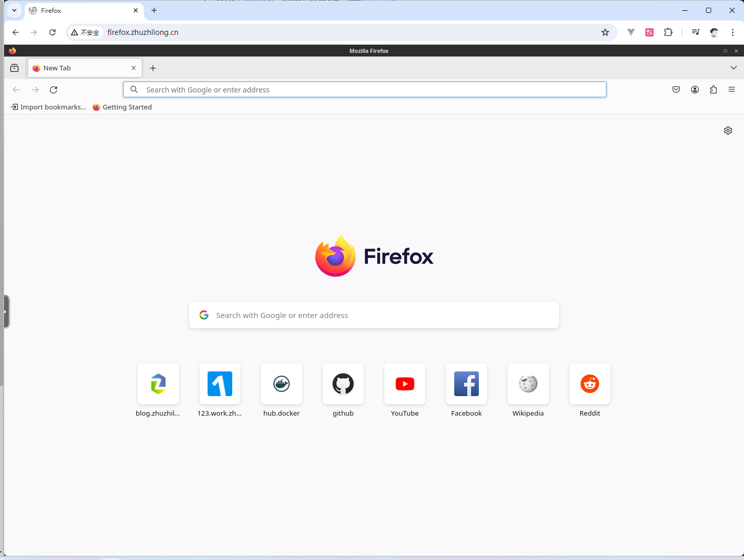Image resolution: width=744 pixels, height=560 pixels.
Task: Close the outer Firefox tab
Action: click(x=136, y=10)
